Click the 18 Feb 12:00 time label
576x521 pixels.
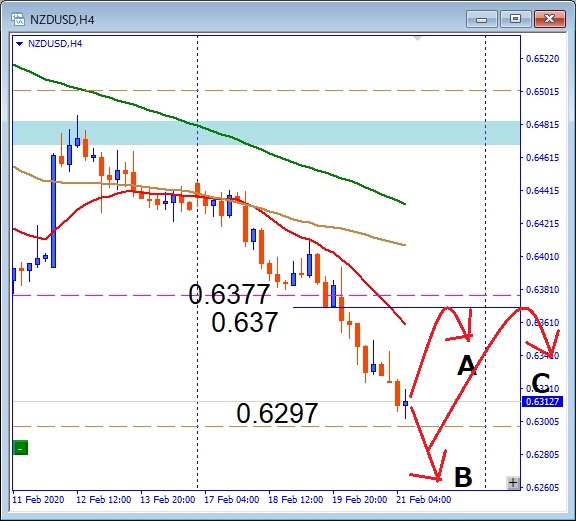(296, 500)
